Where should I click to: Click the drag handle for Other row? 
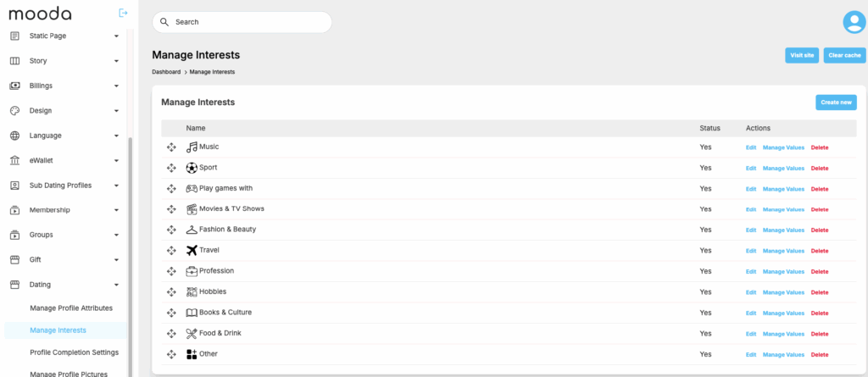point(171,354)
